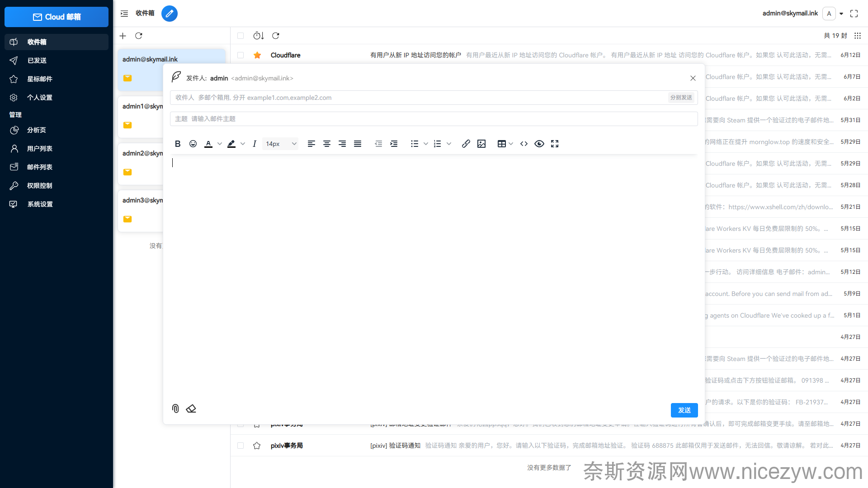
Task: Open the font color picker arrow
Action: [220, 144]
